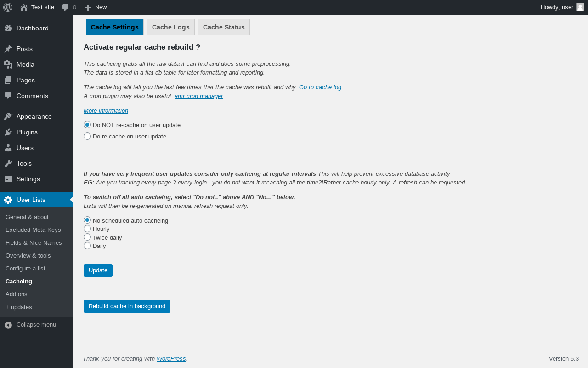This screenshot has width=588, height=368.
Task: Open the Dashboard speedometer icon
Action: point(8,28)
